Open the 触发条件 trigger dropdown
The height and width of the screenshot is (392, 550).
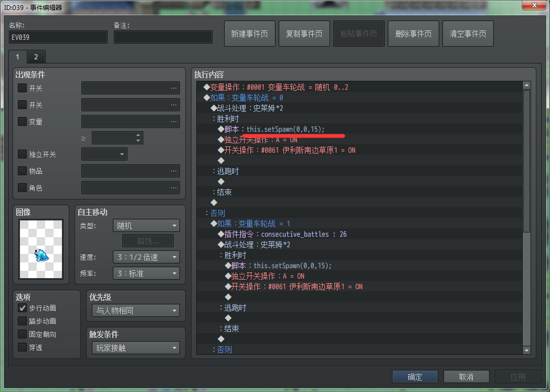[136, 348]
